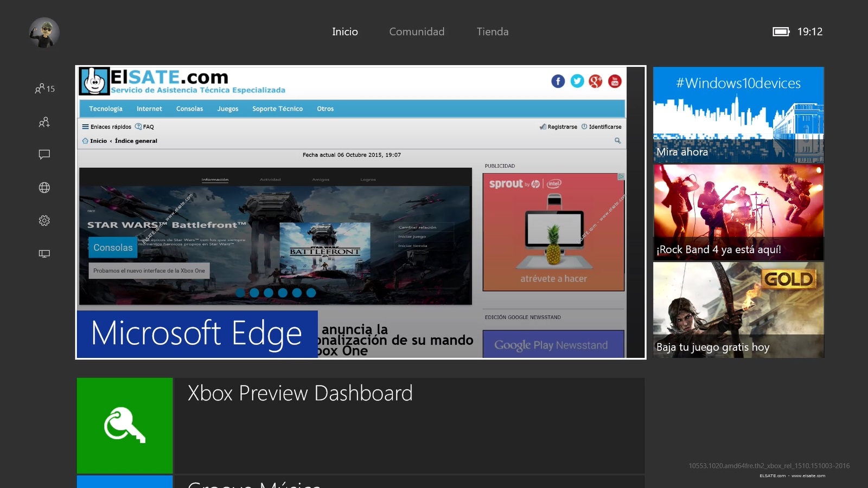Screen dimensions: 868x488
Task: Open the Juegos menu item
Action: (228, 109)
